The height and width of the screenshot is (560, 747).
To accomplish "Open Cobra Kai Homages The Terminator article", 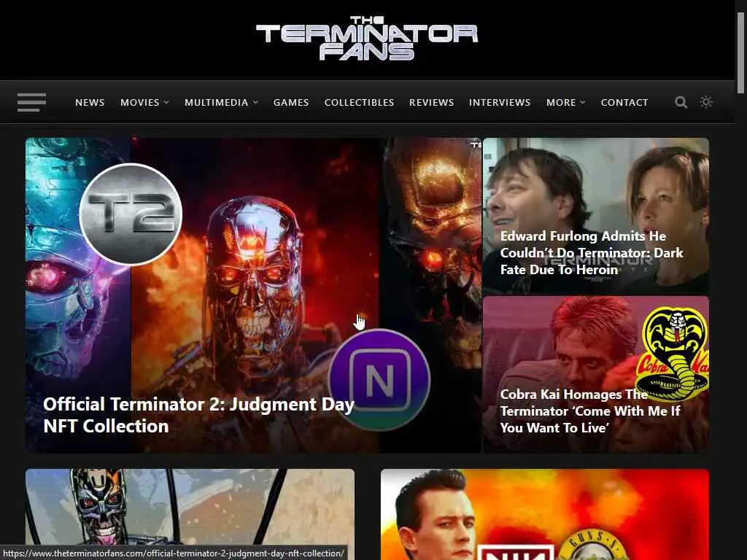I will click(590, 411).
